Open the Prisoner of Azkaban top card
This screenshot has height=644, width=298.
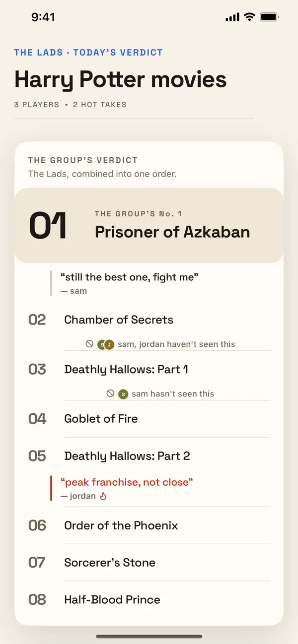click(149, 225)
